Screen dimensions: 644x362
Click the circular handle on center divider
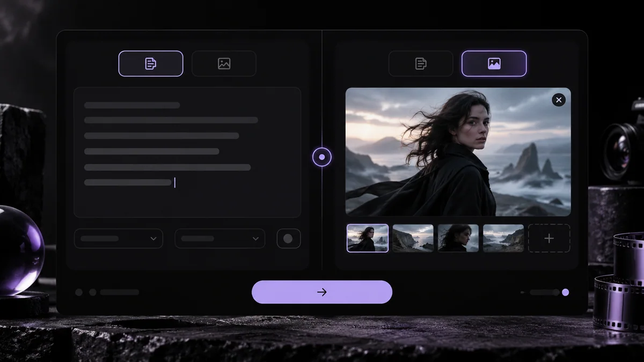[x=322, y=157]
